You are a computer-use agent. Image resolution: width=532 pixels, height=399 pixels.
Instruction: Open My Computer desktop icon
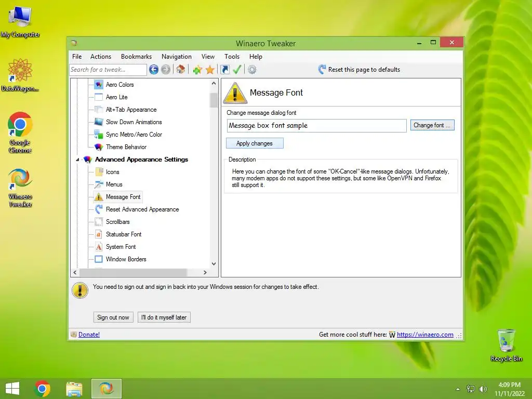(x=20, y=22)
